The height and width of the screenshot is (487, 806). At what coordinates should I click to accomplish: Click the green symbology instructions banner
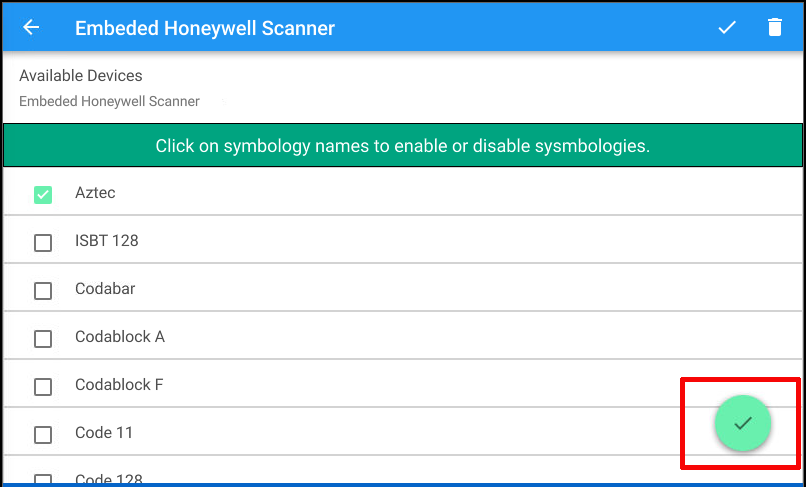coord(402,146)
